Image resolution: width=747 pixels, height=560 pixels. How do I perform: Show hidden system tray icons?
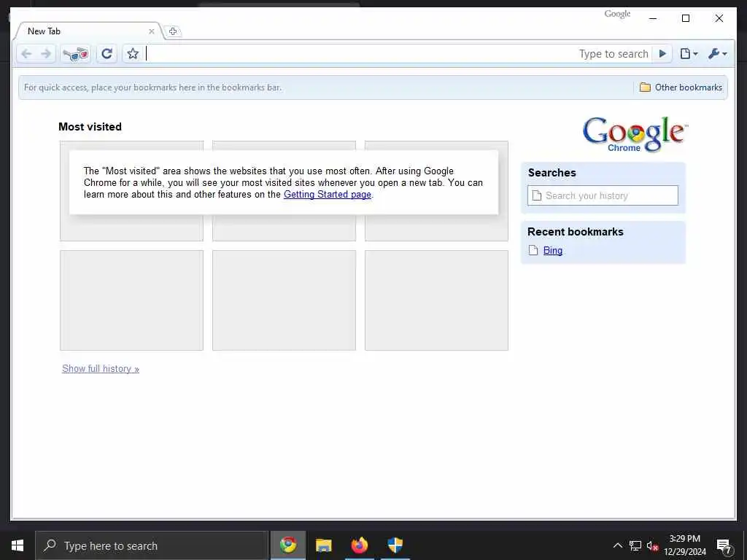(x=617, y=545)
